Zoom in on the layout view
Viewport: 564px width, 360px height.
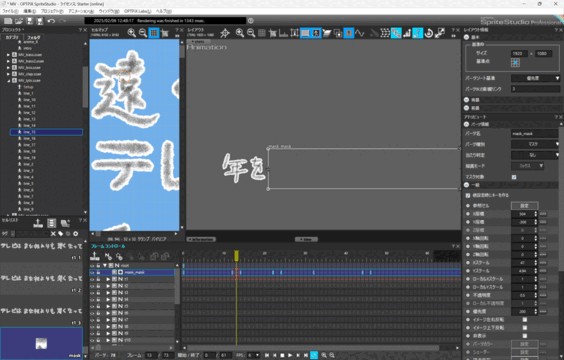240,33
